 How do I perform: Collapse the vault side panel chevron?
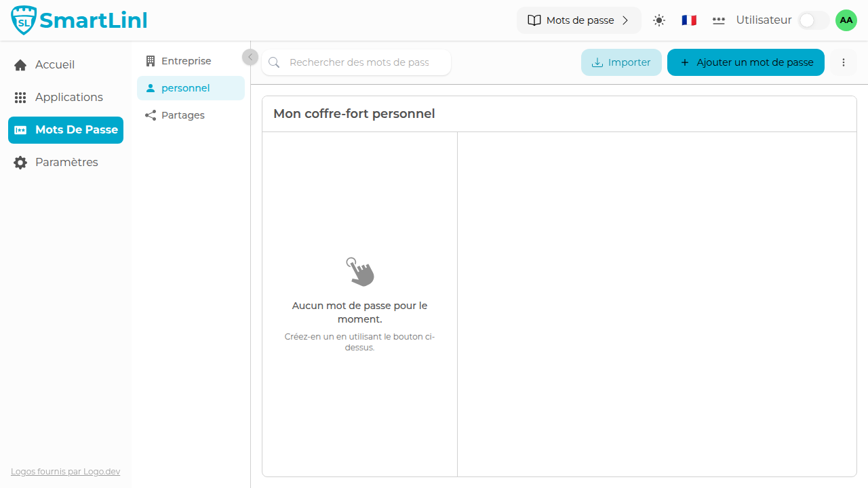[250, 58]
